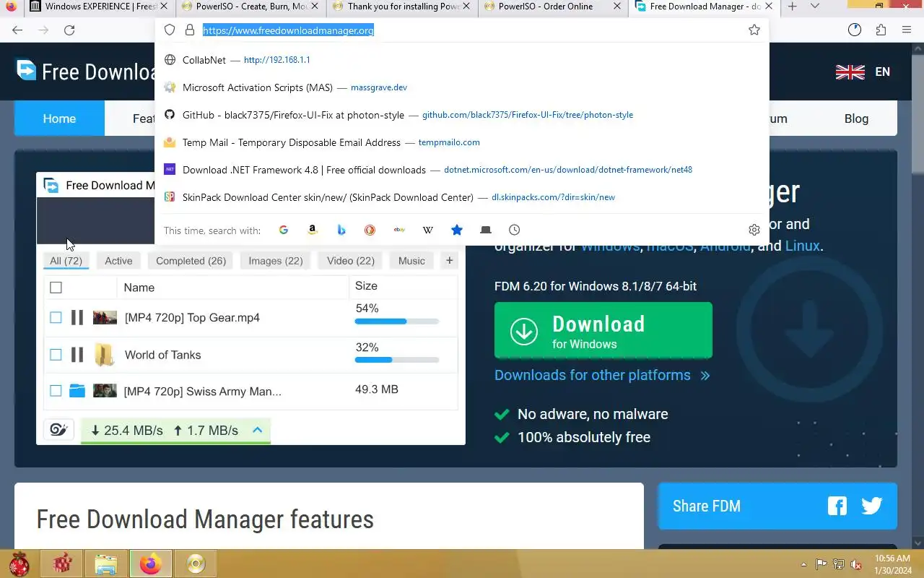This screenshot has height=578, width=924.
Task: Switch to Windows EXPERIENCE tab
Action: (x=100, y=7)
